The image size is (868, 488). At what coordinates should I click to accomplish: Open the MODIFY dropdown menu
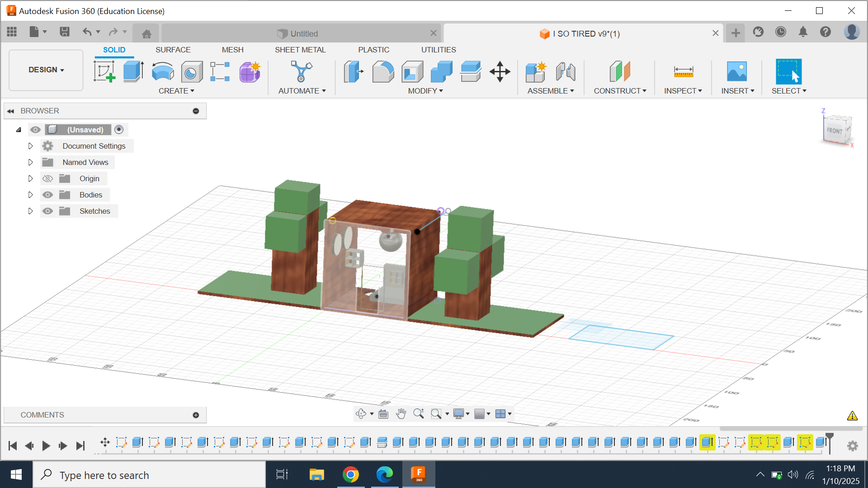click(425, 91)
